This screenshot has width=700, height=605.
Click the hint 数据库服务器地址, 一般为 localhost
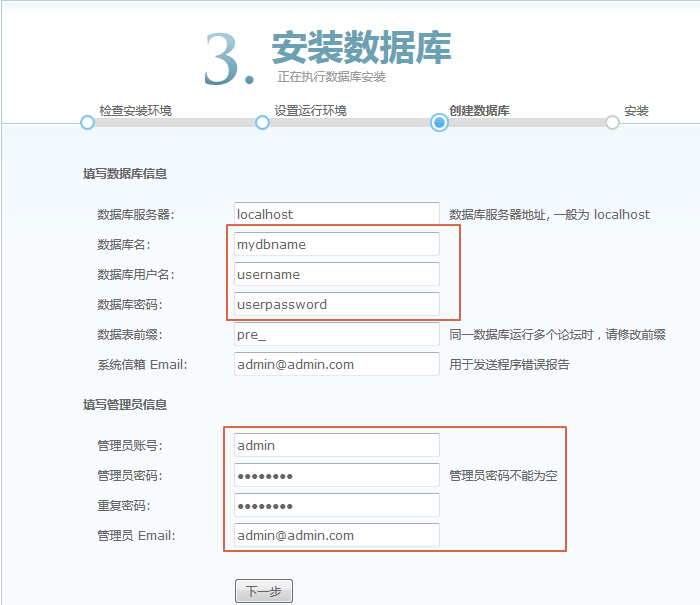[550, 215]
